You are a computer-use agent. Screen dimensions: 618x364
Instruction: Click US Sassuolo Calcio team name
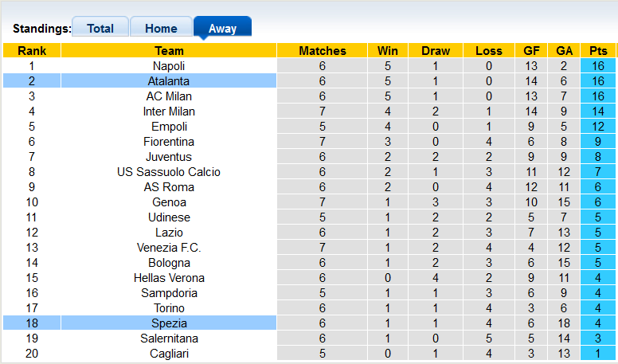(x=169, y=172)
